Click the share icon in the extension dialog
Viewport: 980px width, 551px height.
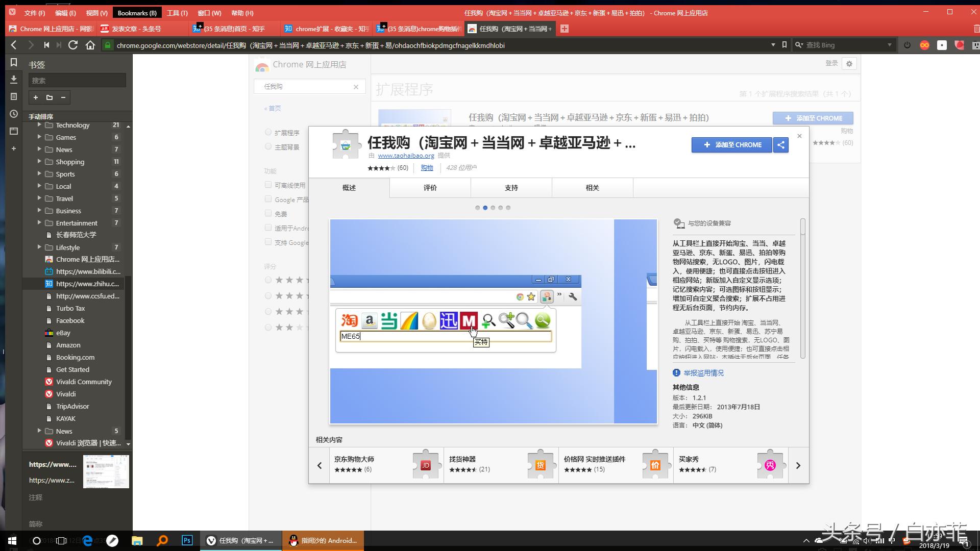(x=780, y=145)
